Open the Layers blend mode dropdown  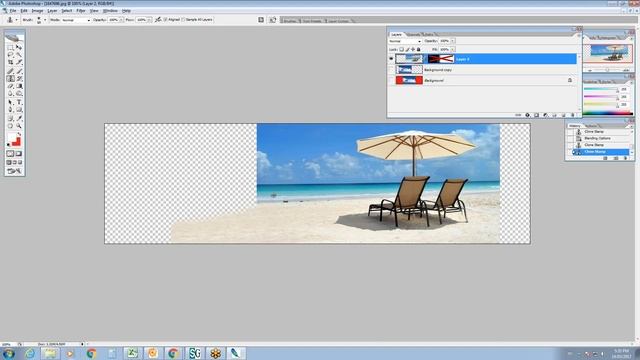click(405, 41)
